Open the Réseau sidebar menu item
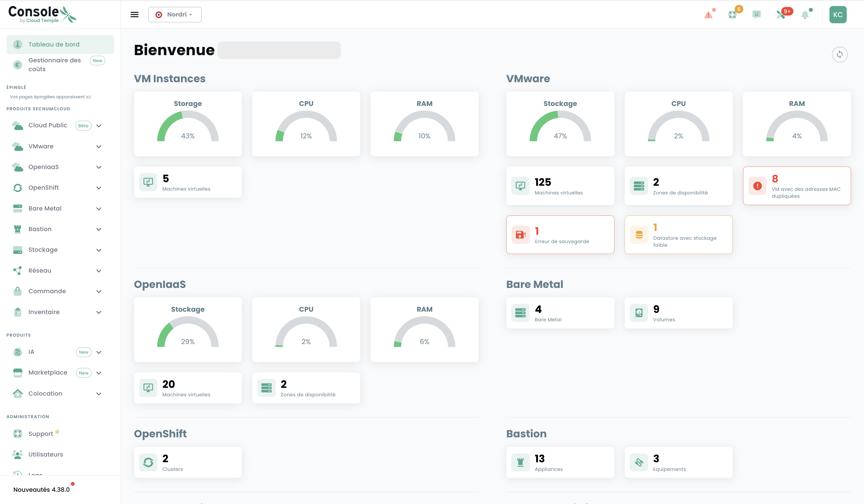Image resolution: width=864 pixels, height=504 pixels. coord(60,270)
